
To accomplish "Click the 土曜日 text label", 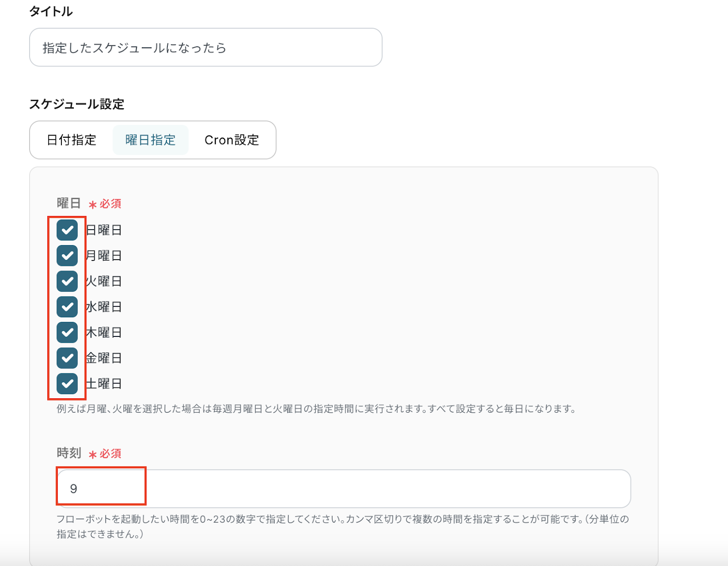I will pos(104,383).
